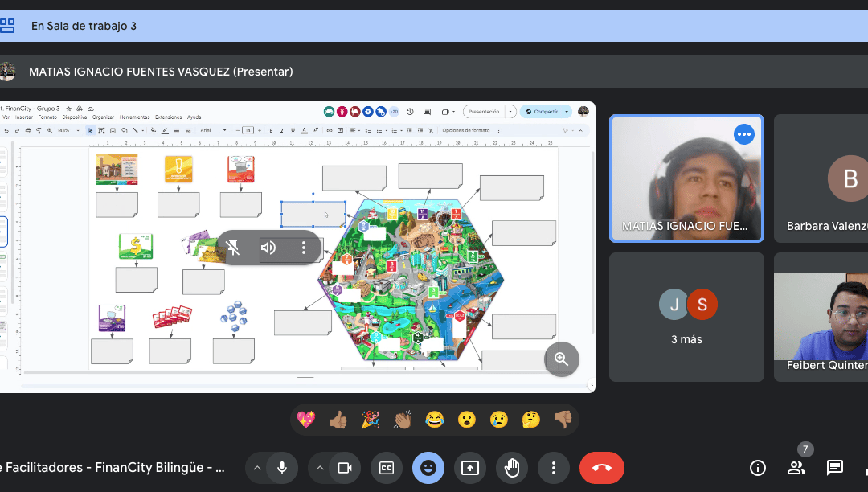The width and height of the screenshot is (868, 492).
Task: Open the Insertar menu in Slides
Action: click(24, 117)
